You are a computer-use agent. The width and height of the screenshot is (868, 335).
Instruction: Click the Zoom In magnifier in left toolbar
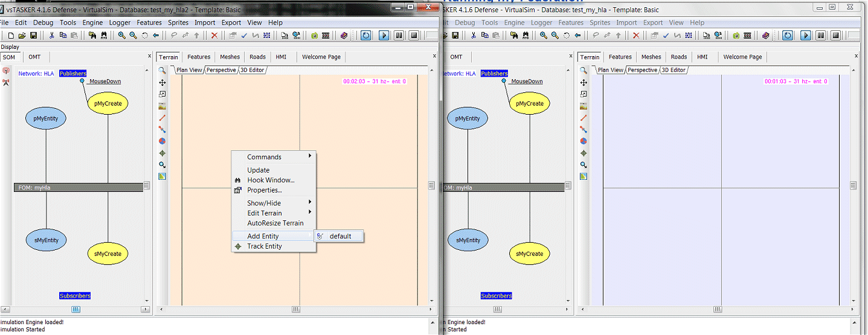(122, 36)
